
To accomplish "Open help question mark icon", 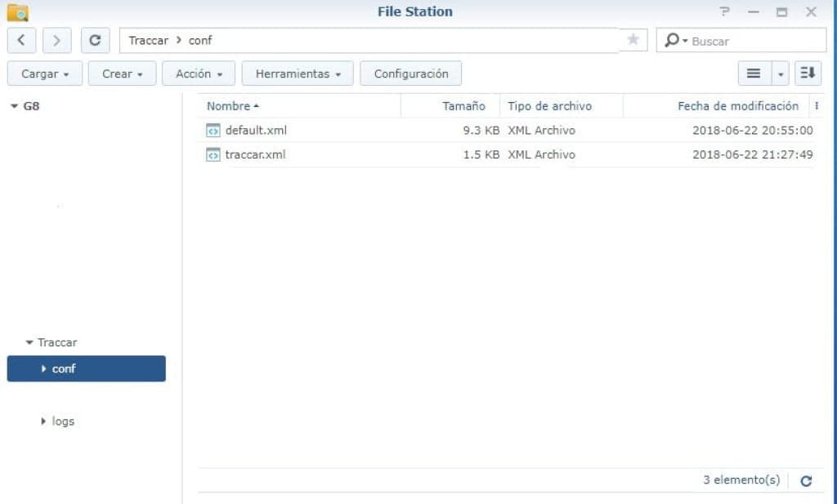I will coord(724,11).
